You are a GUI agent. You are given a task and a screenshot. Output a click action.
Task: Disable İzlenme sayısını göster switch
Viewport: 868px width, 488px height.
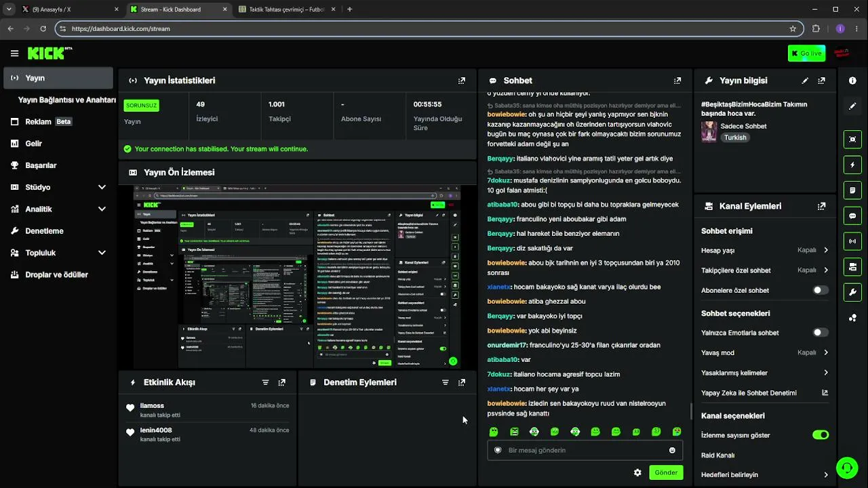821,435
